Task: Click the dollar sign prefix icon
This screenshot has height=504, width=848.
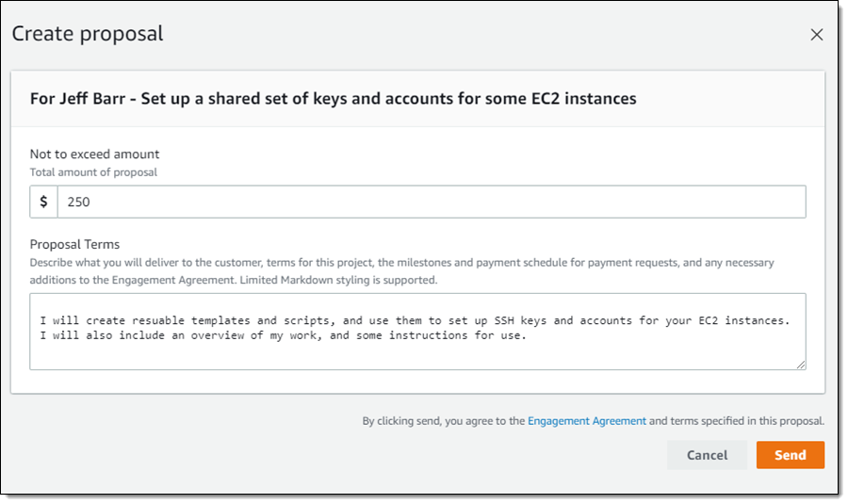Action: click(x=44, y=202)
